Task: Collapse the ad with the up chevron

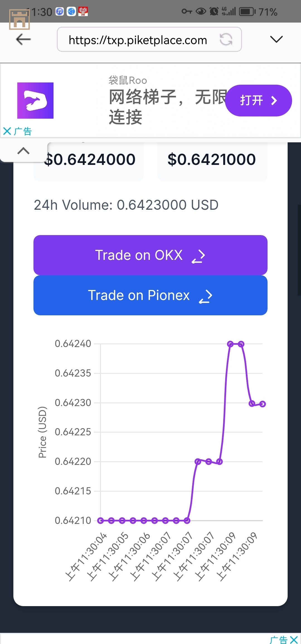Action: [23, 151]
